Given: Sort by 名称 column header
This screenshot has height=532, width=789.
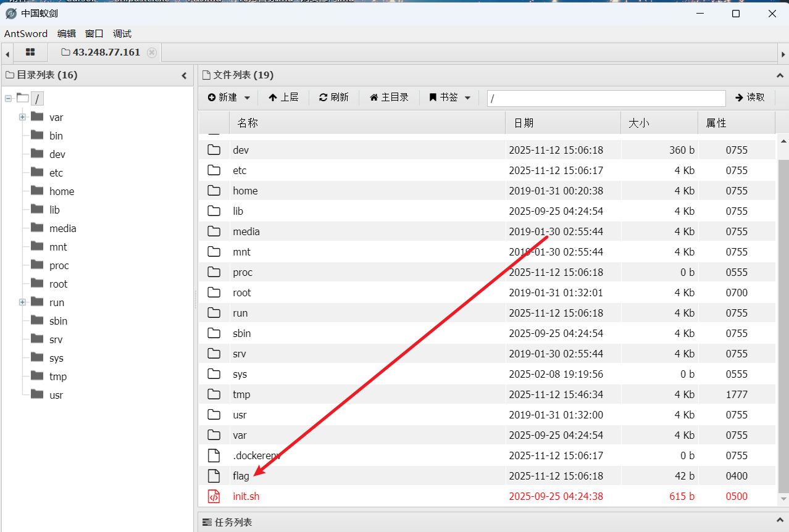Looking at the screenshot, I should (x=367, y=123).
